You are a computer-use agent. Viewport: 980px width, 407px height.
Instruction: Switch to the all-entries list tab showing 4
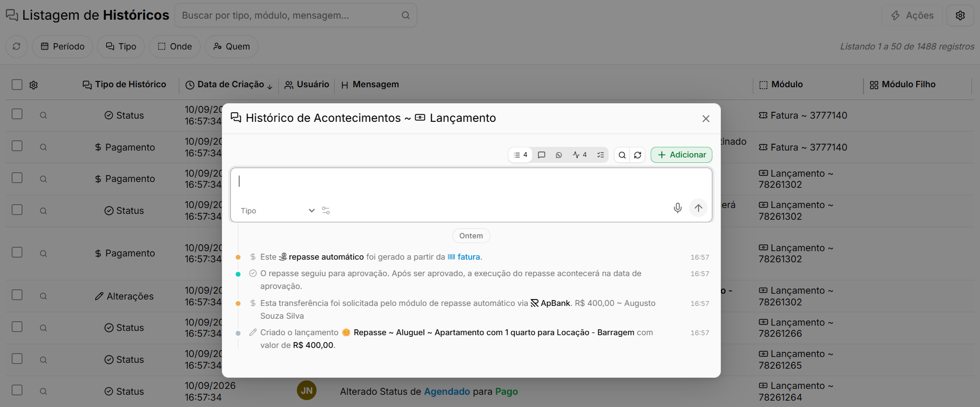520,155
